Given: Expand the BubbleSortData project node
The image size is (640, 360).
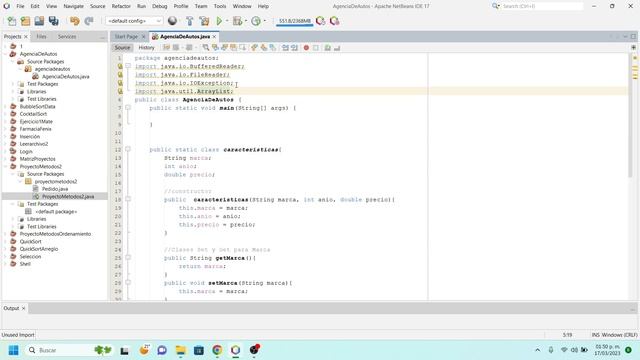Looking at the screenshot, I should (6, 107).
